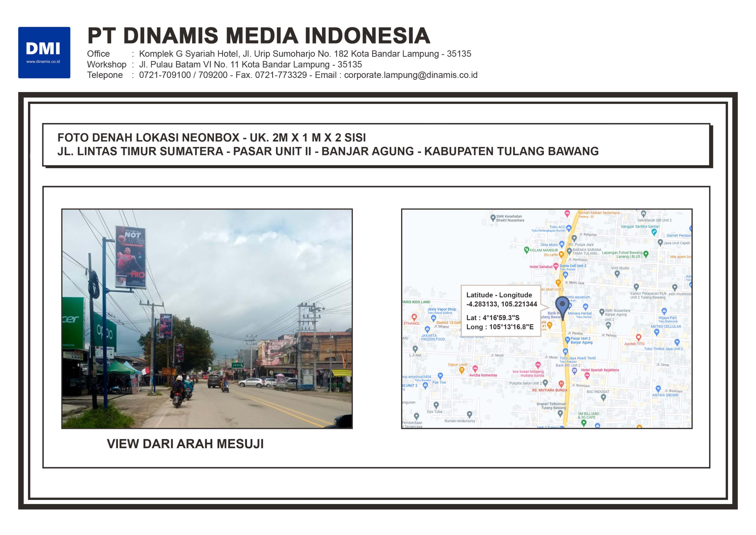This screenshot has width=756, height=535.
Task: Click the Okta Motor shopping pin
Action: coord(562,244)
